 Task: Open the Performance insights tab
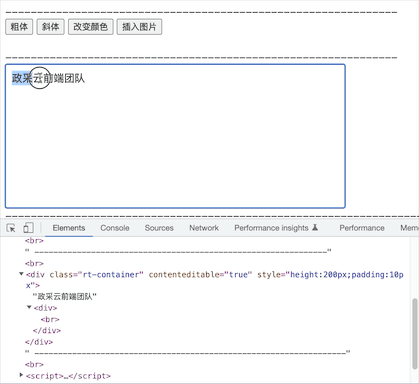[x=276, y=228]
